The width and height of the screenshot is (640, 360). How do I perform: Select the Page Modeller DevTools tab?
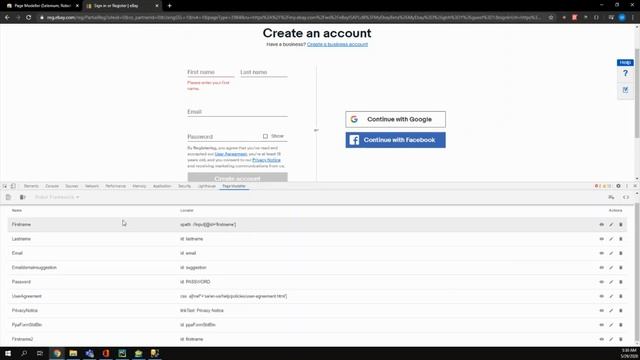click(x=234, y=186)
